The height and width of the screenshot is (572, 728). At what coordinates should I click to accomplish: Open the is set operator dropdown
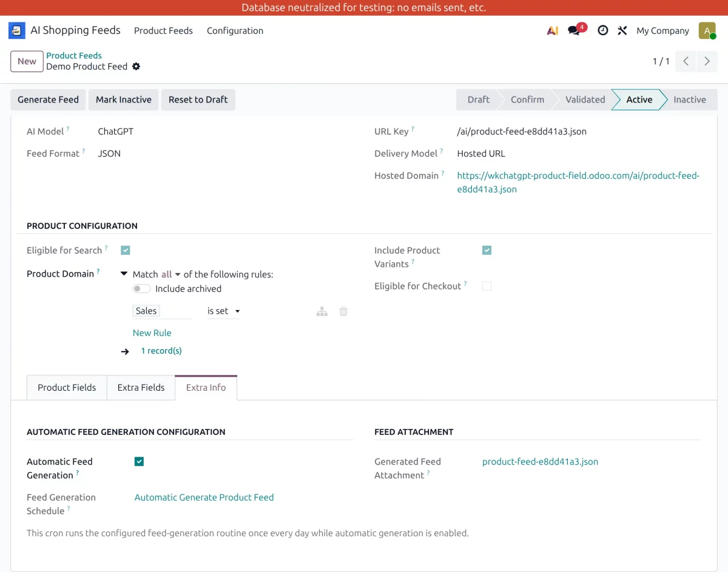[222, 311]
